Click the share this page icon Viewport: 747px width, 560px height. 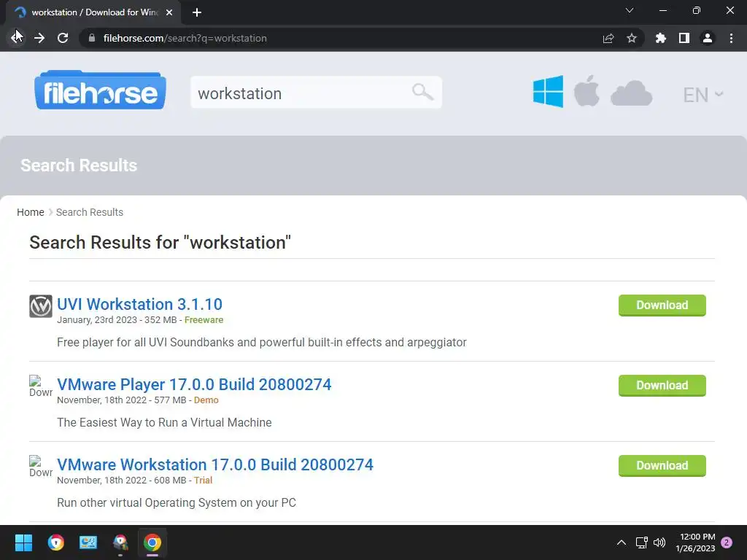[x=608, y=39]
